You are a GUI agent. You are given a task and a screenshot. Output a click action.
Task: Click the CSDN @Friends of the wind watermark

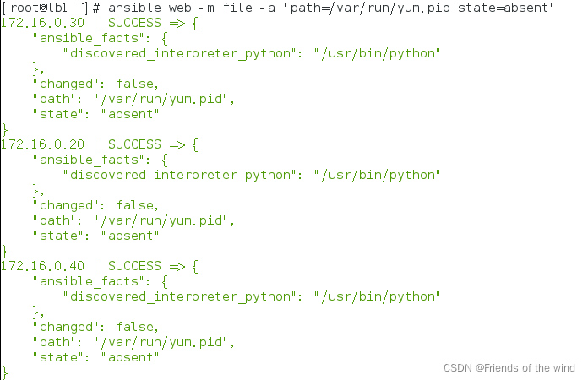(x=509, y=368)
